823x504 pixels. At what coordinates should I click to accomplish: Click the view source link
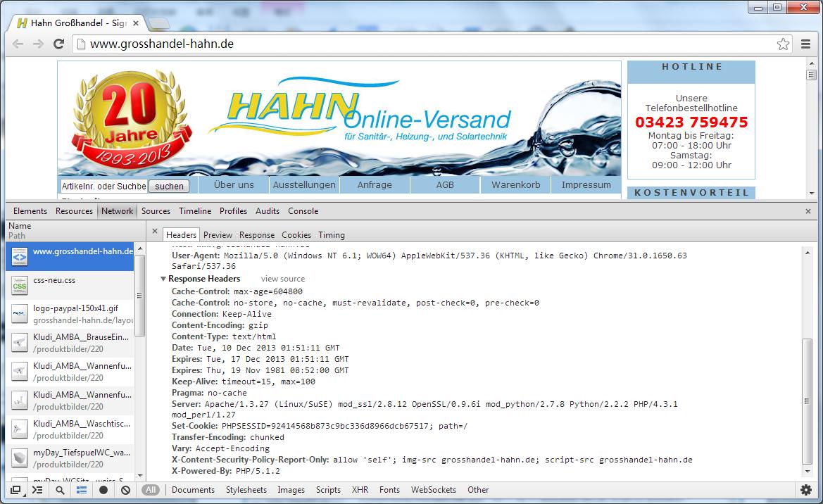(283, 279)
